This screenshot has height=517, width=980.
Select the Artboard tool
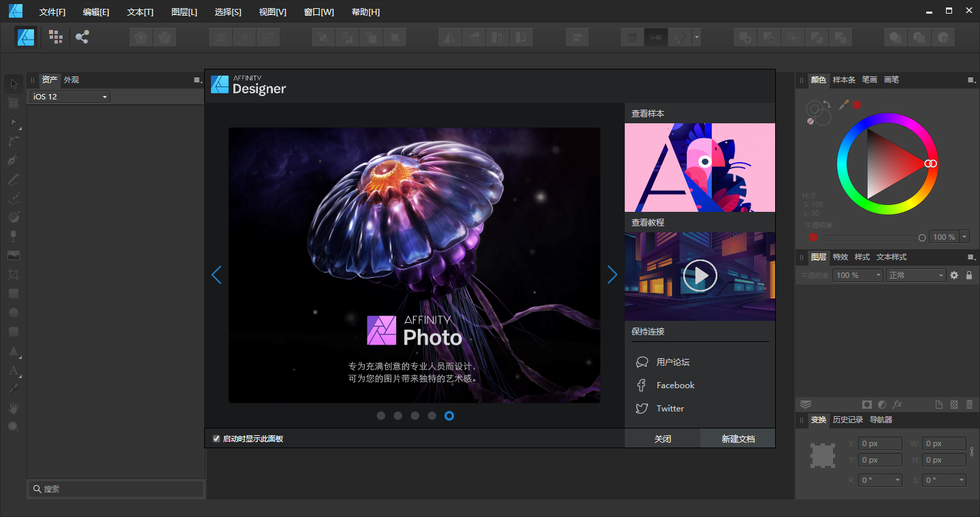click(14, 103)
